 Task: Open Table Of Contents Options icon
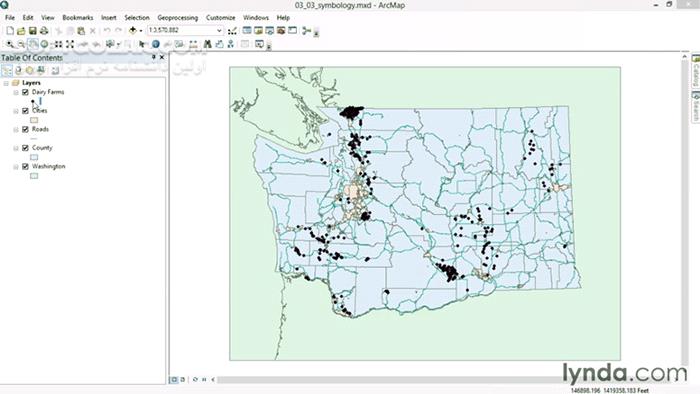click(x=55, y=71)
